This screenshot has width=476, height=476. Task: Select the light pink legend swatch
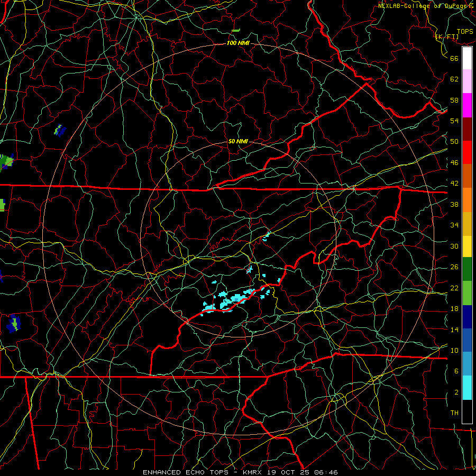coord(467,81)
